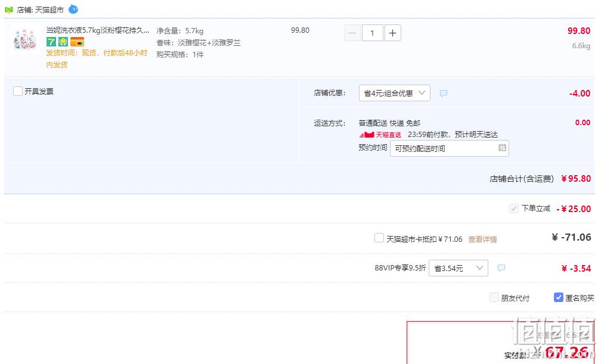
Task: Open the 查看详情 link
Action: 482,239
